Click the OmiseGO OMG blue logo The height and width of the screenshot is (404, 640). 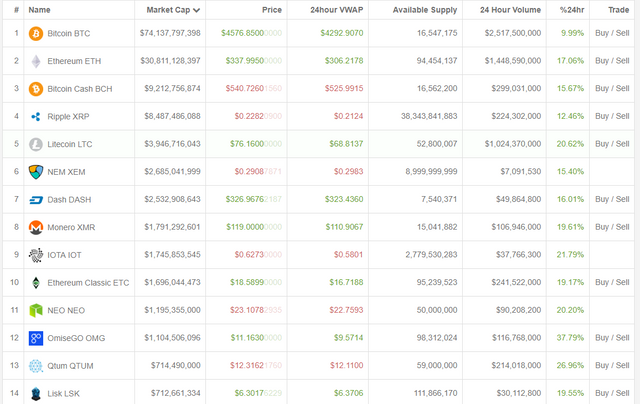coord(36,338)
